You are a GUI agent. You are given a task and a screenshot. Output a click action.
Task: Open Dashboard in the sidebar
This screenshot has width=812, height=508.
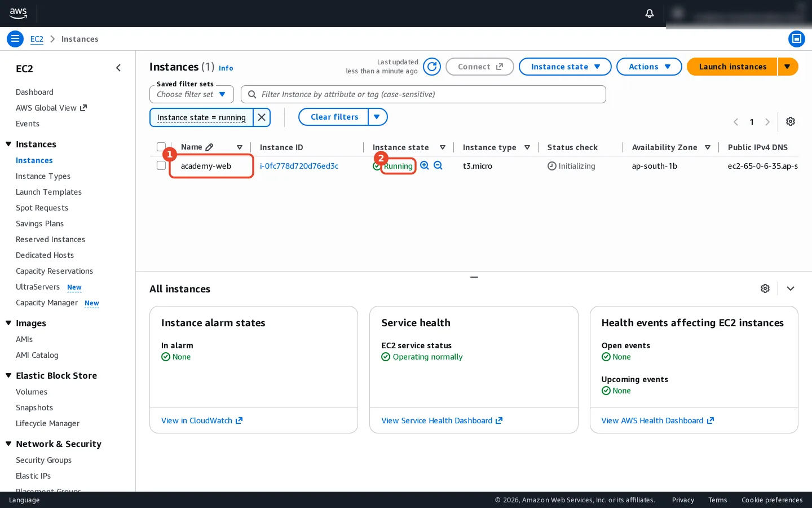[x=34, y=92]
